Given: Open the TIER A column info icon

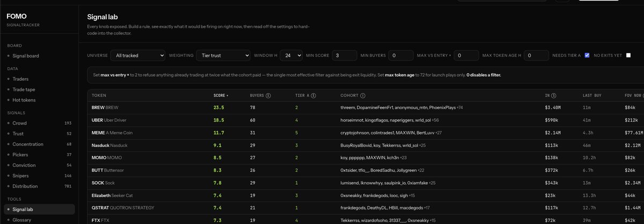Looking at the screenshot, I should [313, 96].
